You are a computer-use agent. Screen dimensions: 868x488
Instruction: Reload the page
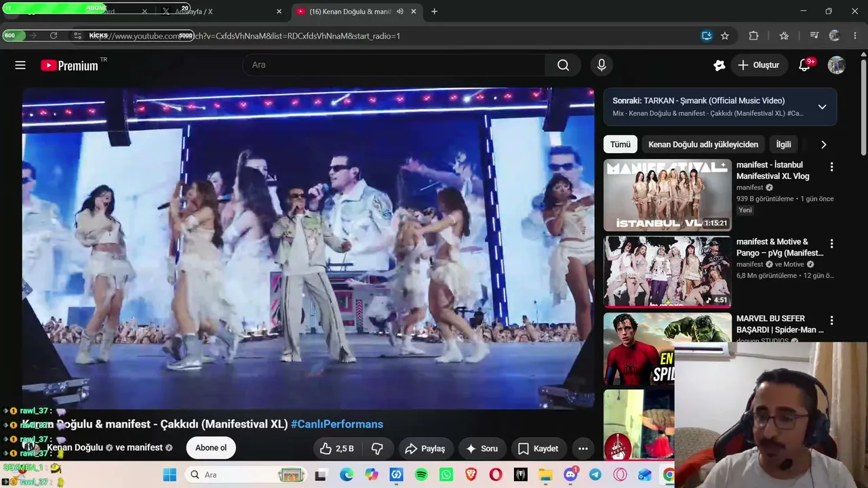54,36
